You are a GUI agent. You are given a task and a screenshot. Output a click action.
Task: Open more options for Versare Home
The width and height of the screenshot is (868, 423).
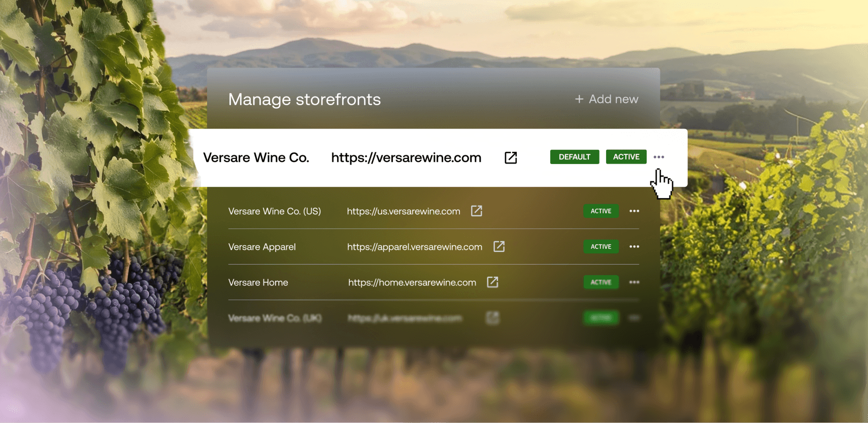(635, 282)
